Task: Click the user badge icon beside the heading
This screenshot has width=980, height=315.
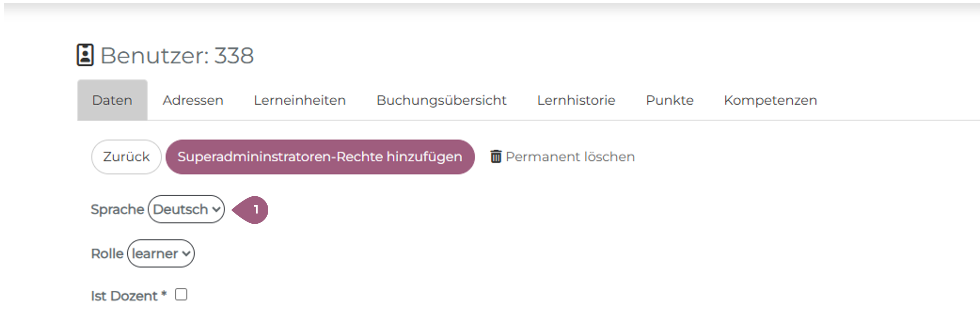Action: click(85, 55)
